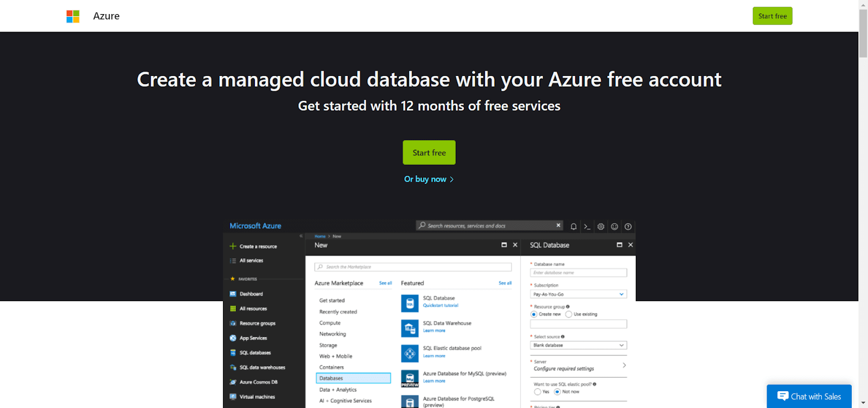Select Networking in the Marketplace list
This screenshot has height=408, width=868.
click(x=333, y=334)
